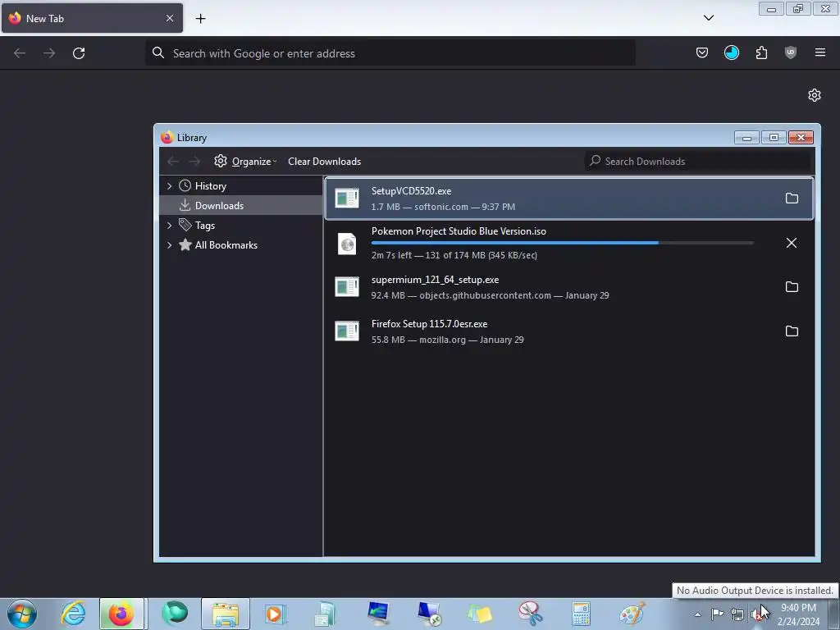Close the New Tab tab
The width and height of the screenshot is (840, 630).
(170, 18)
